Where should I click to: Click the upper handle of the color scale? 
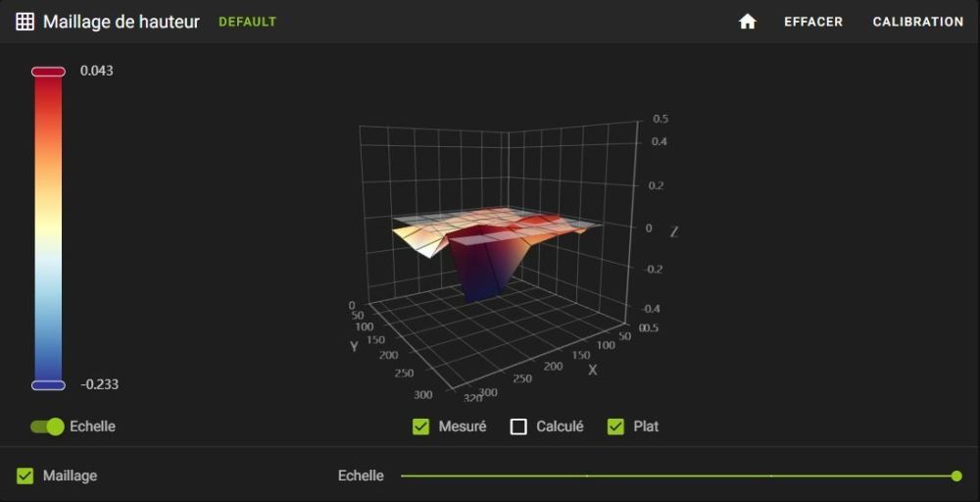[48, 72]
